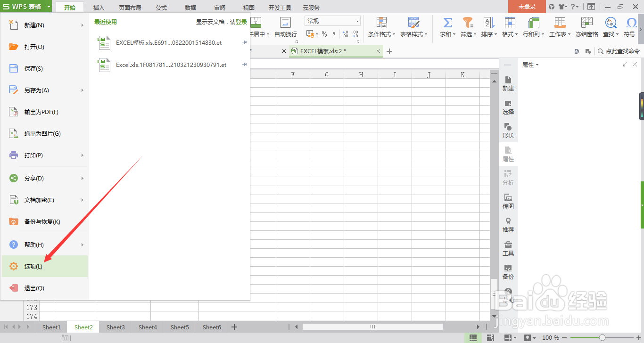This screenshot has width=644, height=343.
Task: Click 新建 in the right sidebar
Action: click(x=508, y=83)
